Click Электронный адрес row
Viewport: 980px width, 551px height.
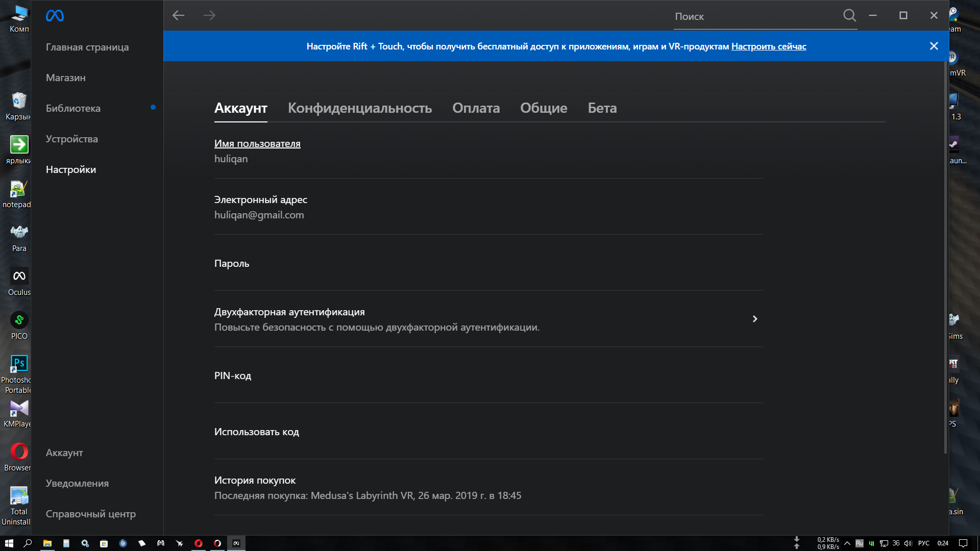[488, 207]
